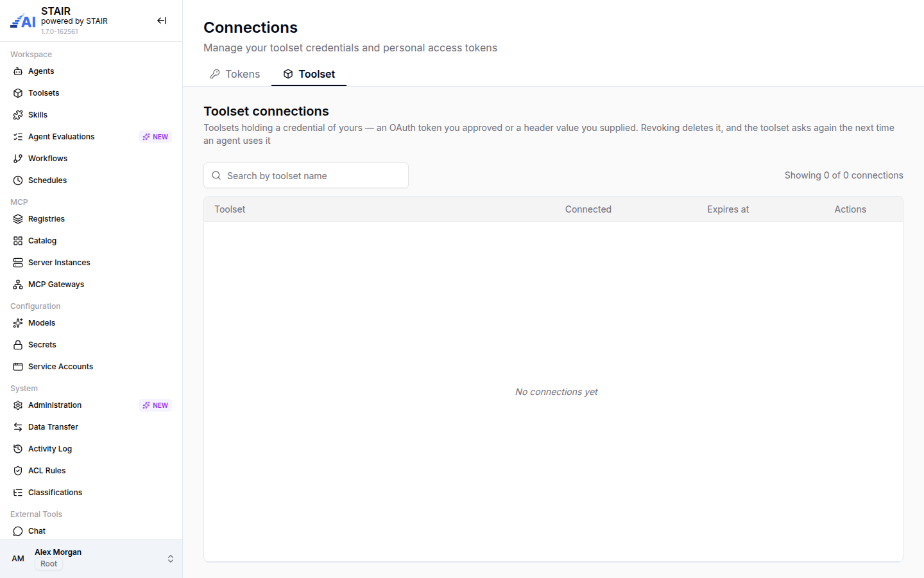Screen dimensions: 924x578
Task: Click the Models sparkle icon
Action: (18, 323)
